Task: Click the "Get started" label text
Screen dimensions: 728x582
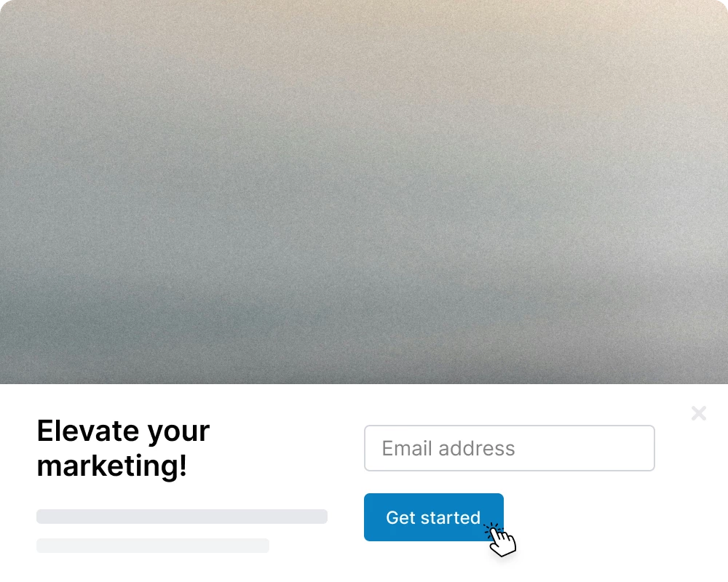Action: (432, 517)
